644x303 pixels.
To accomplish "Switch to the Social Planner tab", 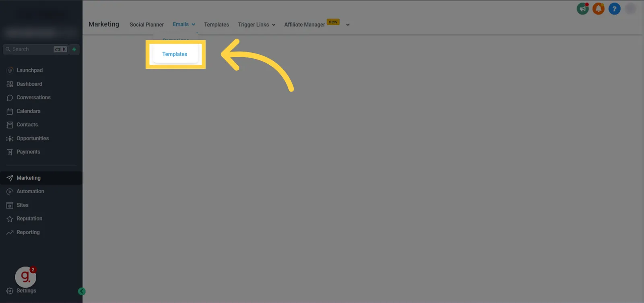I will tap(147, 25).
